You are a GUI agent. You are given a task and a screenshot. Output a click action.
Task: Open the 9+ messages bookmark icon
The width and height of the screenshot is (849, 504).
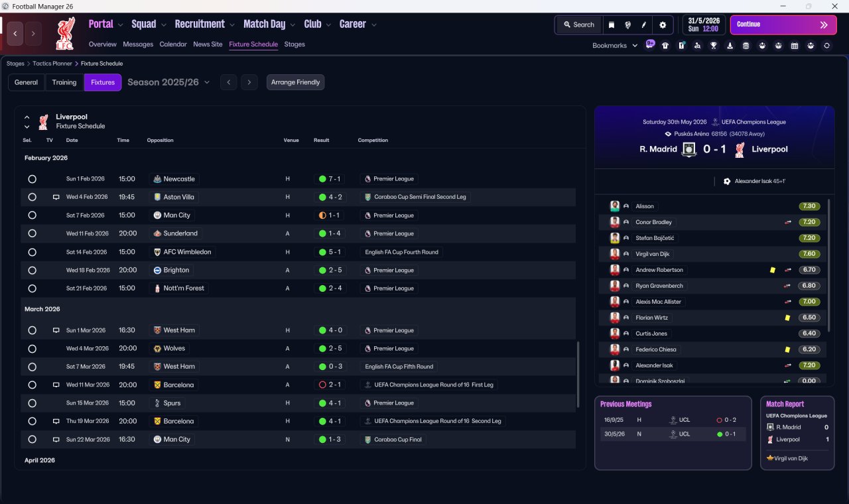pos(650,44)
